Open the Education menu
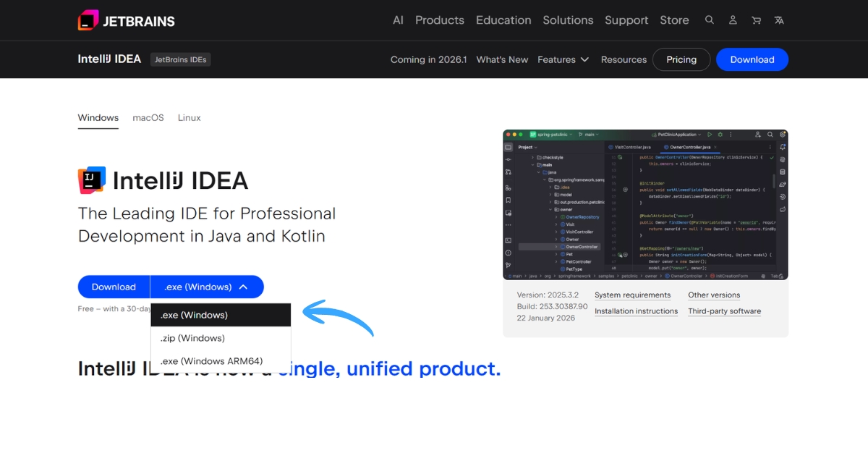868x456 pixels. pyautogui.click(x=503, y=20)
